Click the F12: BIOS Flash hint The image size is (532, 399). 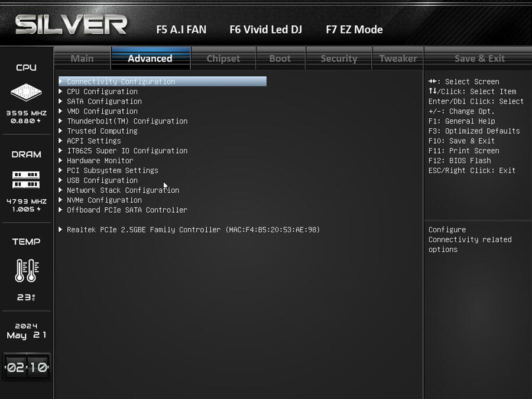(459, 160)
